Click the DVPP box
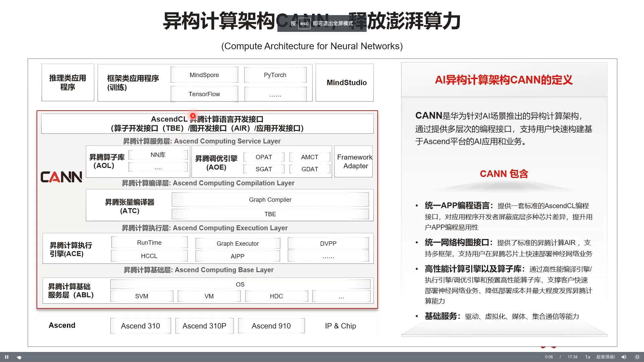Screen dimensions: 644x362 [328, 244]
